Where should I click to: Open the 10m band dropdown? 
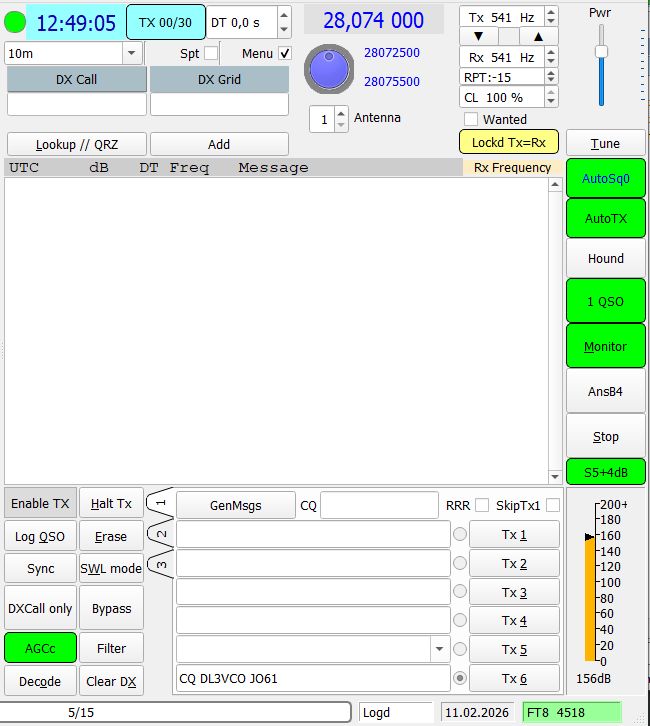(133, 53)
